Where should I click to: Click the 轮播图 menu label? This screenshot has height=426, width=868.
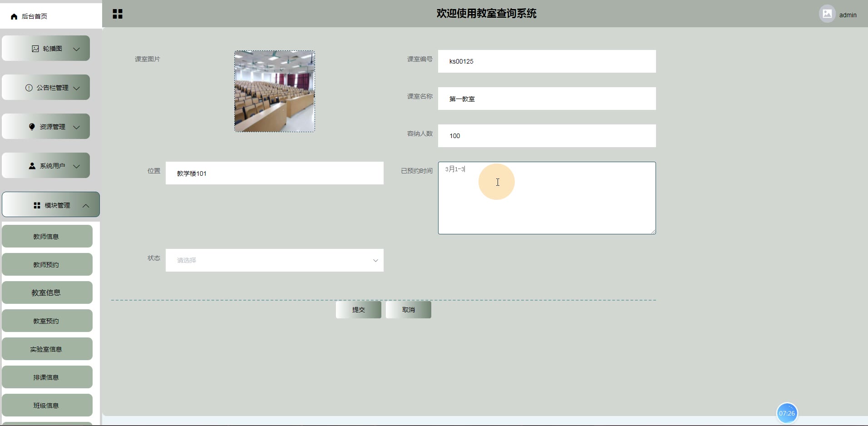point(53,49)
